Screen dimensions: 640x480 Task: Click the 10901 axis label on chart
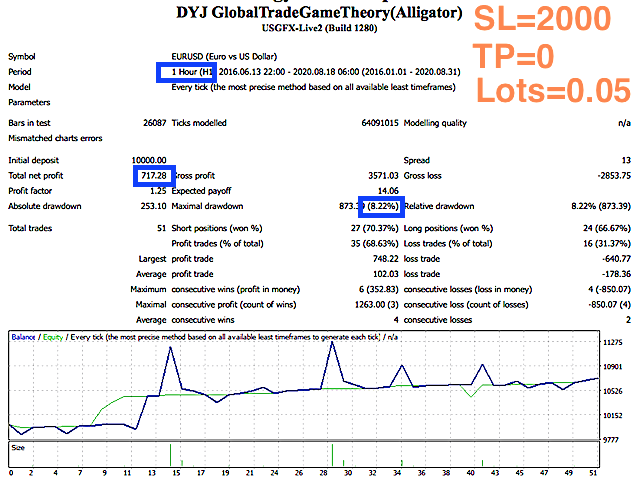coord(613,367)
